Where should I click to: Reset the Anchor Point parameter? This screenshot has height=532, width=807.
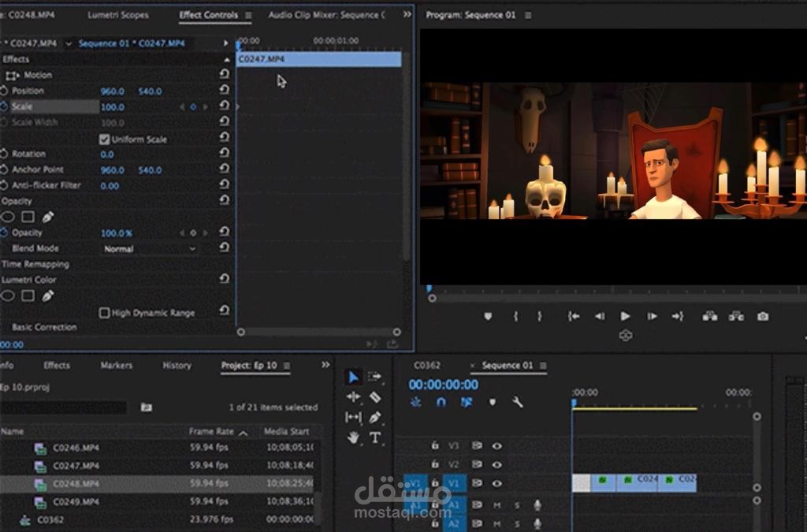point(225,168)
